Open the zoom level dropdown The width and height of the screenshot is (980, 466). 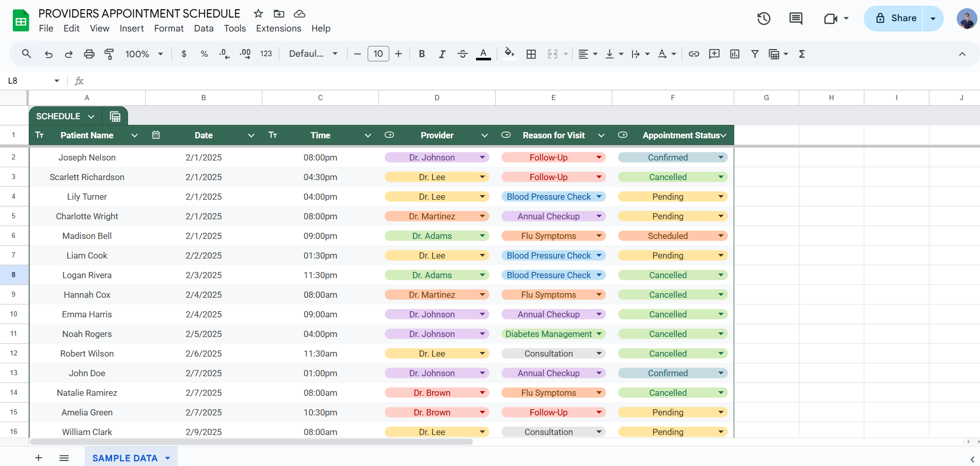pos(145,54)
